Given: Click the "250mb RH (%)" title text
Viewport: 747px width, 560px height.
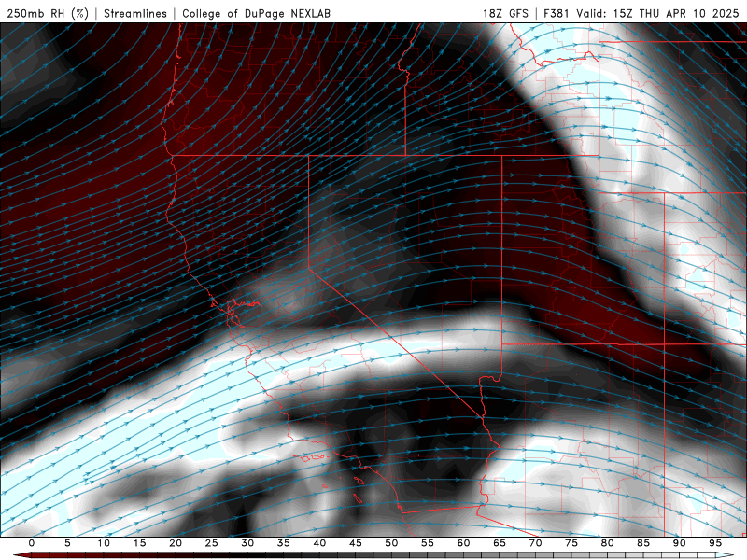Looking at the screenshot, I should [x=48, y=13].
